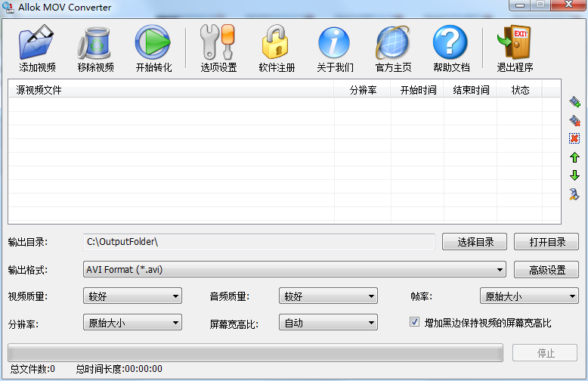Image resolution: width=588 pixels, height=381 pixels.
Task: Open the 音频质量 dropdown
Action: 328,296
